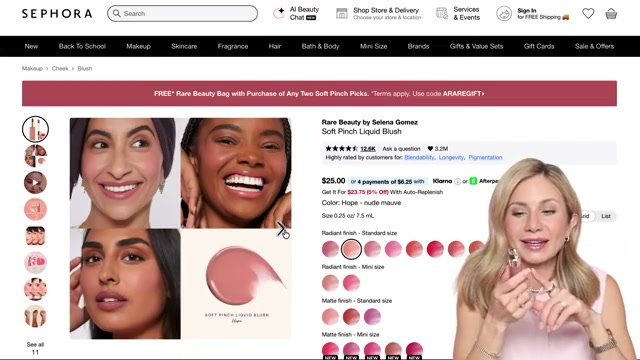The height and width of the screenshot is (360, 640).
Task: Go to Blush breadcrumb
Action: click(x=84, y=69)
